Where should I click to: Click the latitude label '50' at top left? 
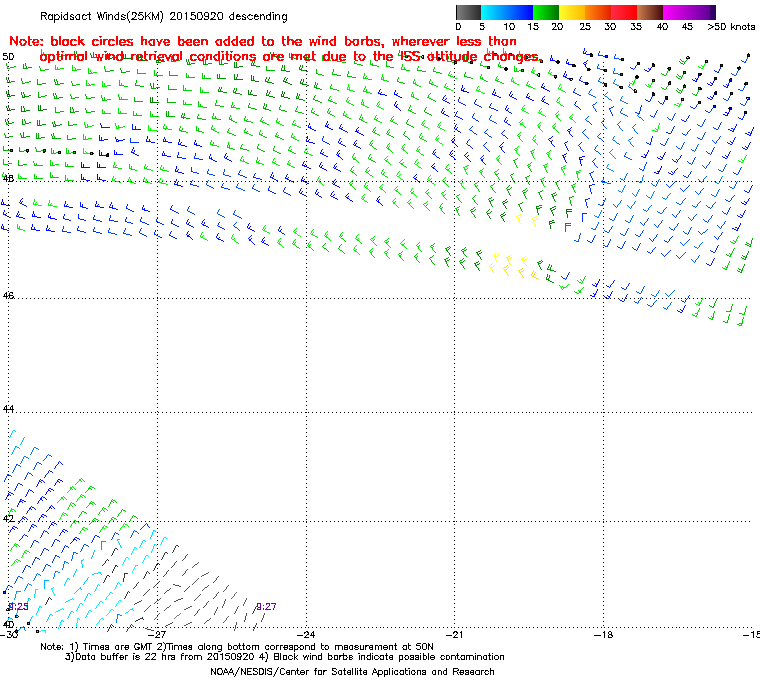pyautogui.click(x=8, y=57)
